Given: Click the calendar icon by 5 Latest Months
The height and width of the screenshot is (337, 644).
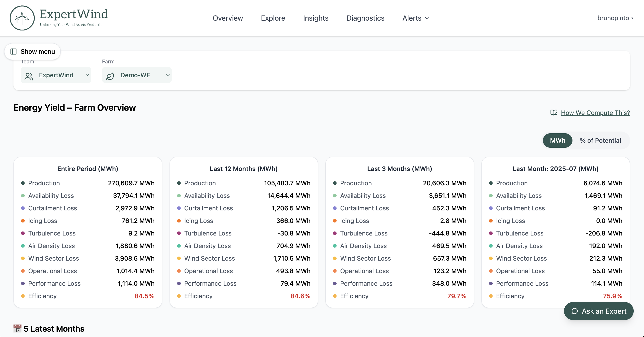Looking at the screenshot, I should (x=17, y=328).
